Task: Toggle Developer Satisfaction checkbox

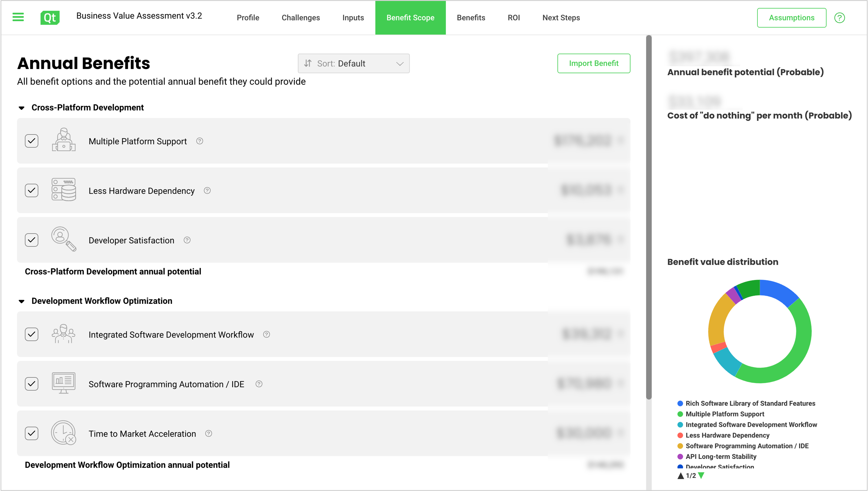Action: pos(32,240)
